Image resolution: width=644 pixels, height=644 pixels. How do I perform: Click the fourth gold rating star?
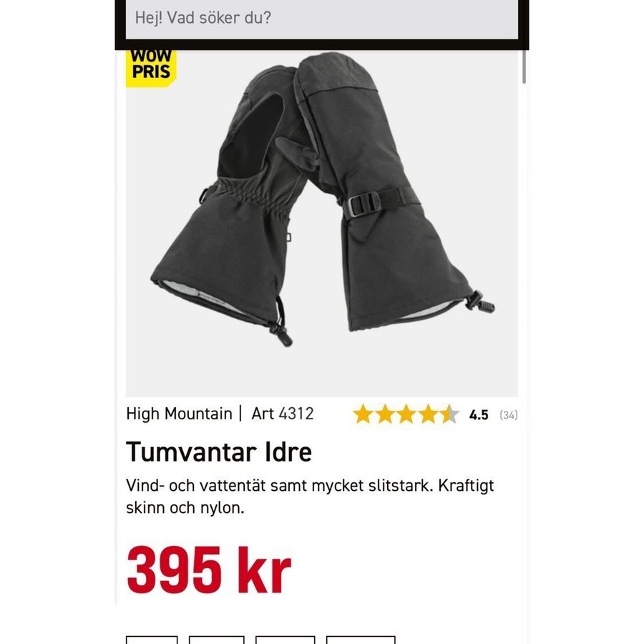pos(428,414)
